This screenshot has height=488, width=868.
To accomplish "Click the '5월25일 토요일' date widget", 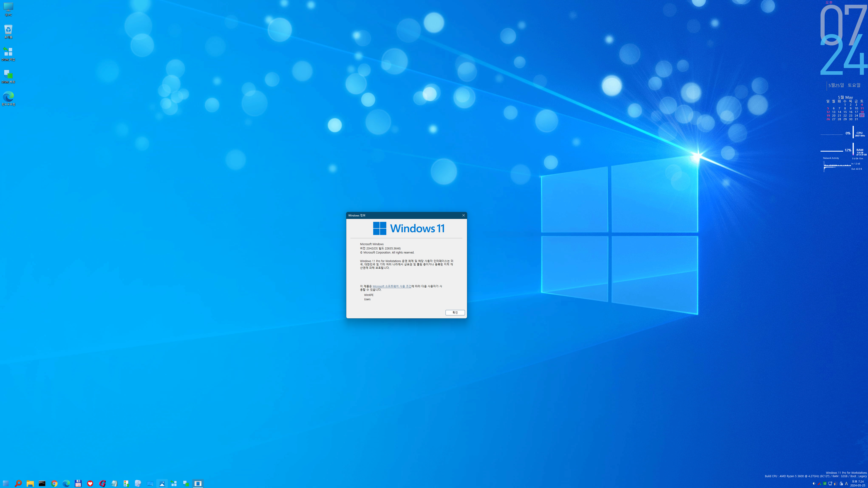I will pyautogui.click(x=844, y=85).
